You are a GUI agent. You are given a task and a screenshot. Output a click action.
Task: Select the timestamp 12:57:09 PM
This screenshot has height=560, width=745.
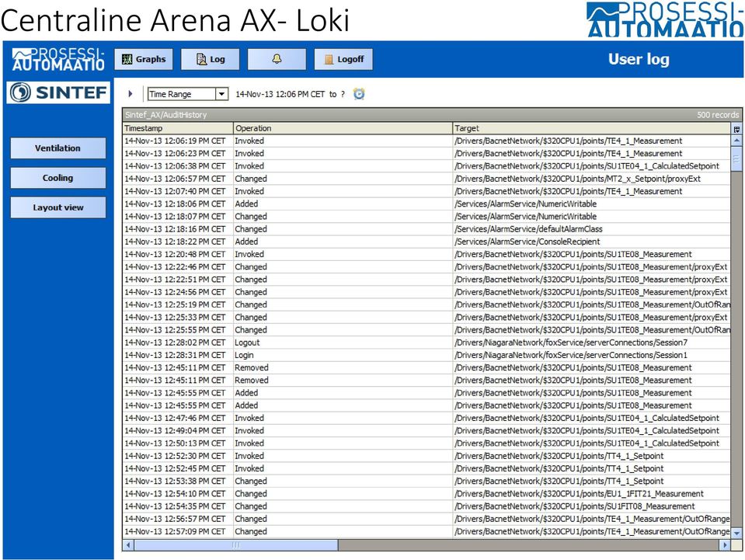pyautogui.click(x=175, y=531)
